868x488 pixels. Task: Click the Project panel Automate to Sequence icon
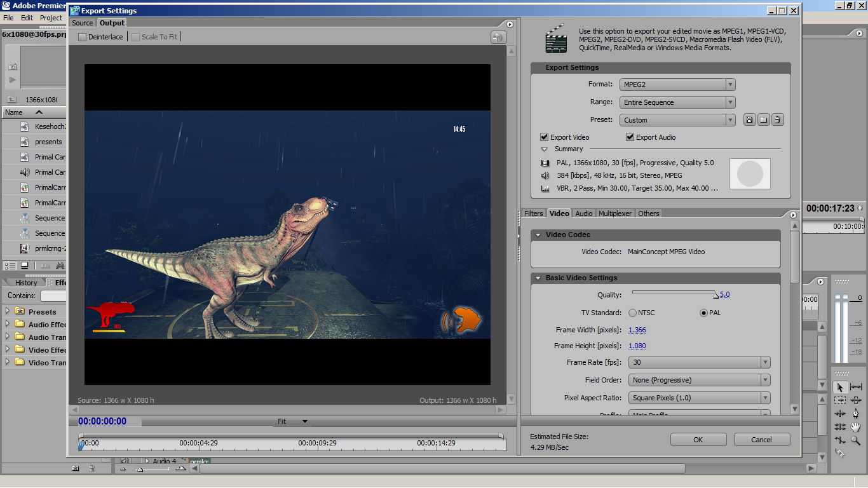[45, 266]
